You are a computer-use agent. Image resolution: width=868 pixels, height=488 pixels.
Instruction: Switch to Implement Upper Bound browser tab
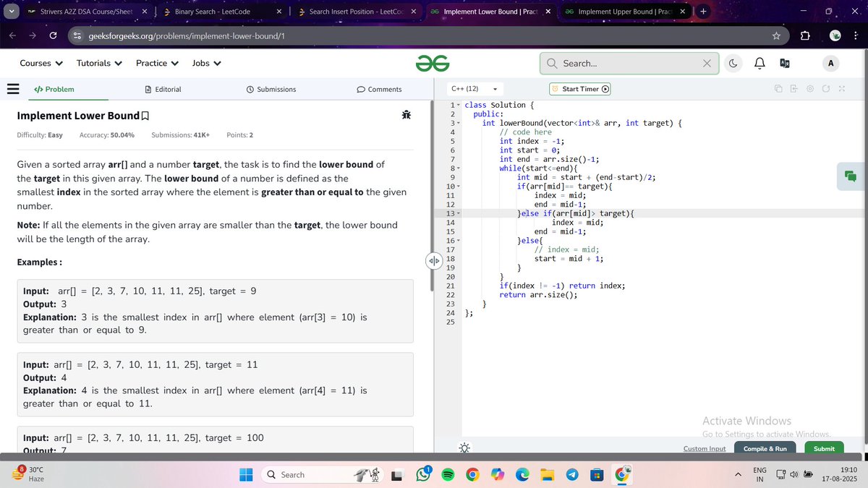point(626,12)
